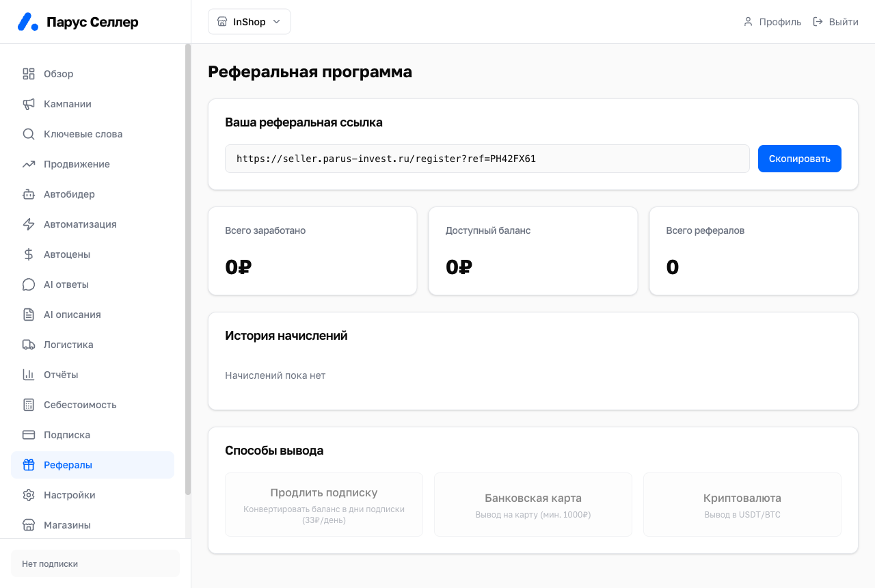Click the Ключевые слова magnifier icon

point(29,134)
